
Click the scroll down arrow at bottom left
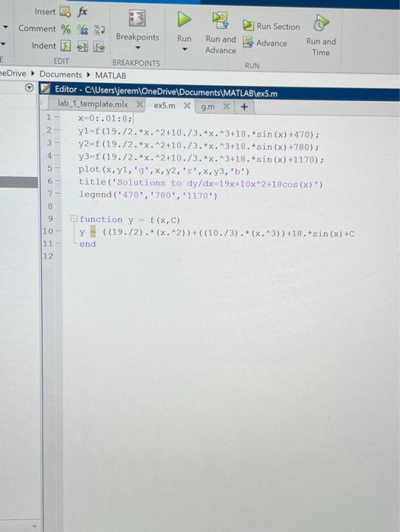click(x=34, y=526)
